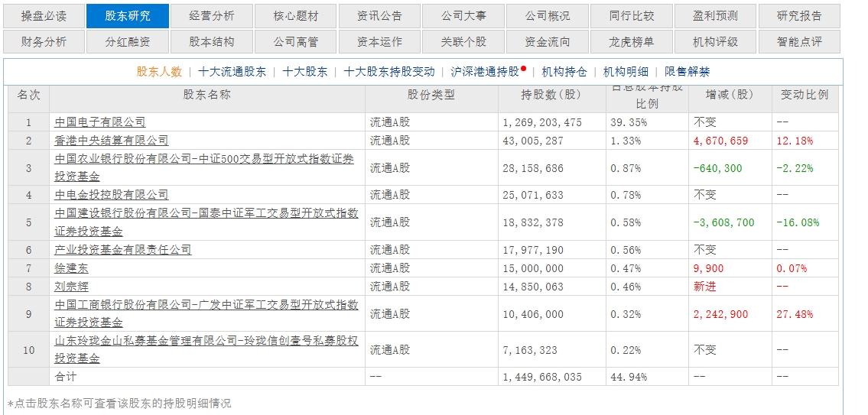Viewport: 868px width, 415px height.
Task: Open shareholder 香港中央结算有限公司 details
Action: (x=111, y=141)
